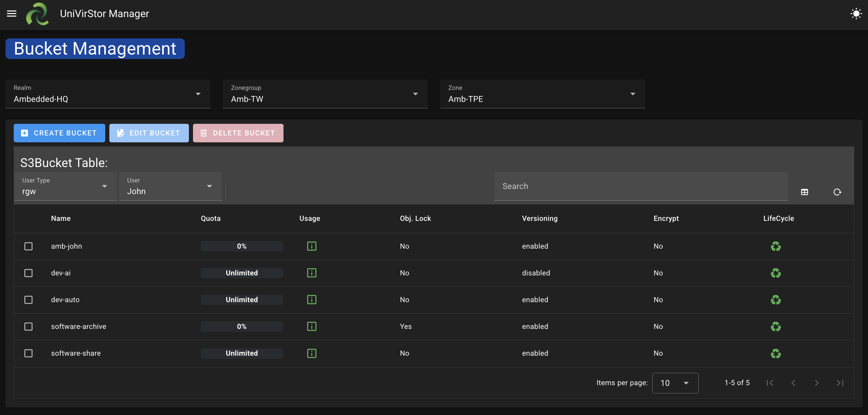Click the UniVirStor Manager title
The height and width of the screenshot is (415, 868).
click(x=105, y=14)
